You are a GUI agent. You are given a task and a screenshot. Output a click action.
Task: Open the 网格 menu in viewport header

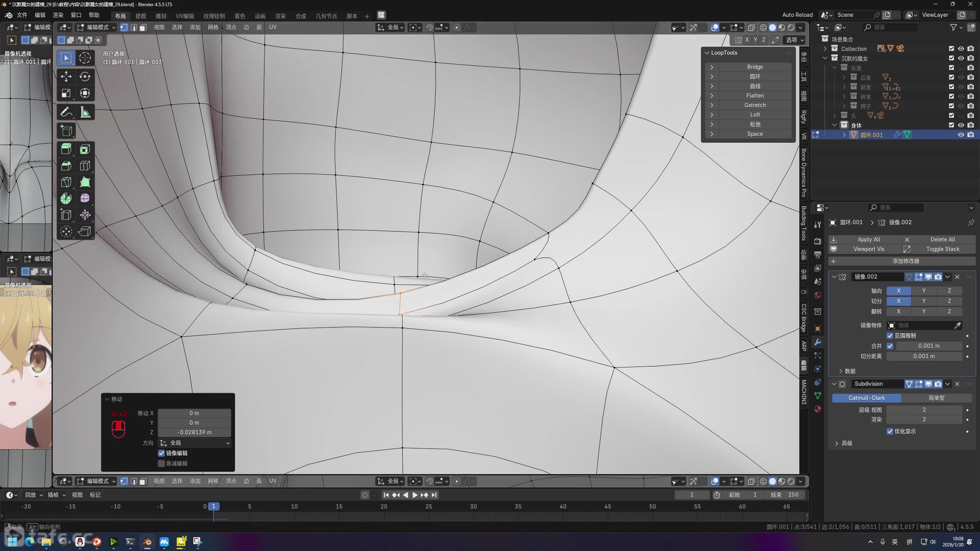point(213,27)
